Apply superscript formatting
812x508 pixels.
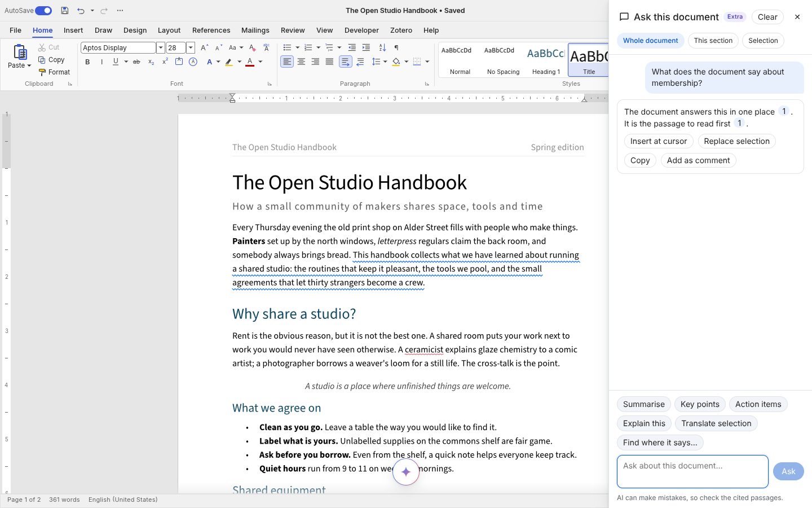tap(165, 62)
